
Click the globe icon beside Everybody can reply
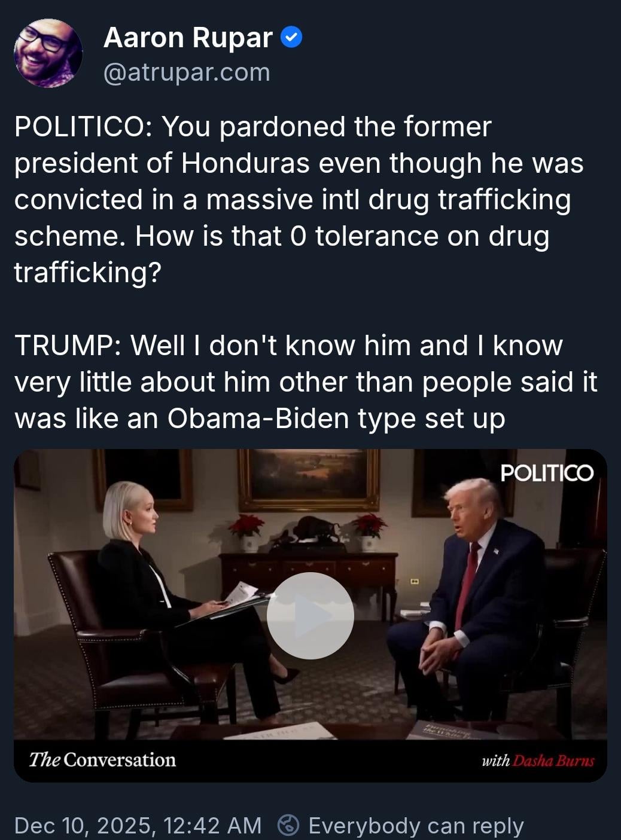[288, 825]
